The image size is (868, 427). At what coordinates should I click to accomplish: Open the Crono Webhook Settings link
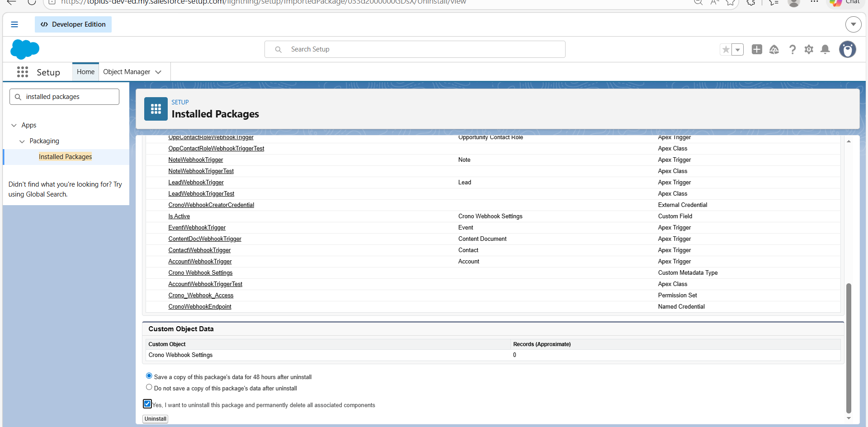(200, 273)
